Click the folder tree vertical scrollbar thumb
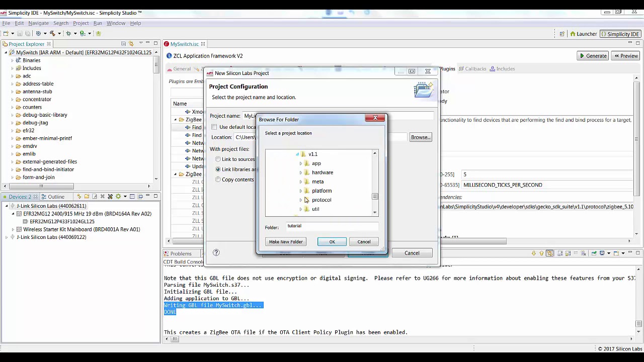The image size is (644, 362). (375, 197)
